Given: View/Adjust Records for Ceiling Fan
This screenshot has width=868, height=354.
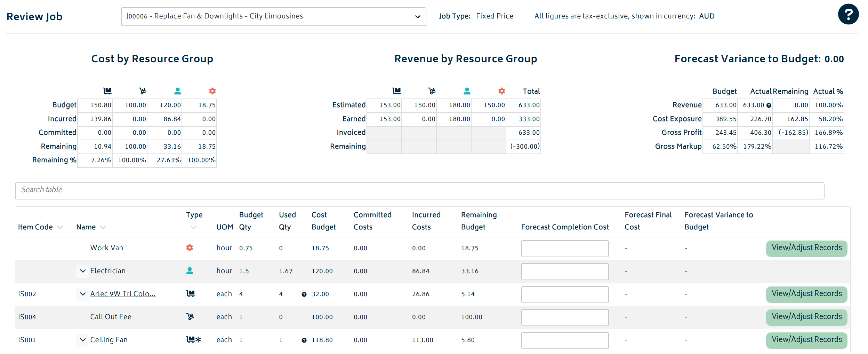Looking at the screenshot, I should [x=806, y=340].
